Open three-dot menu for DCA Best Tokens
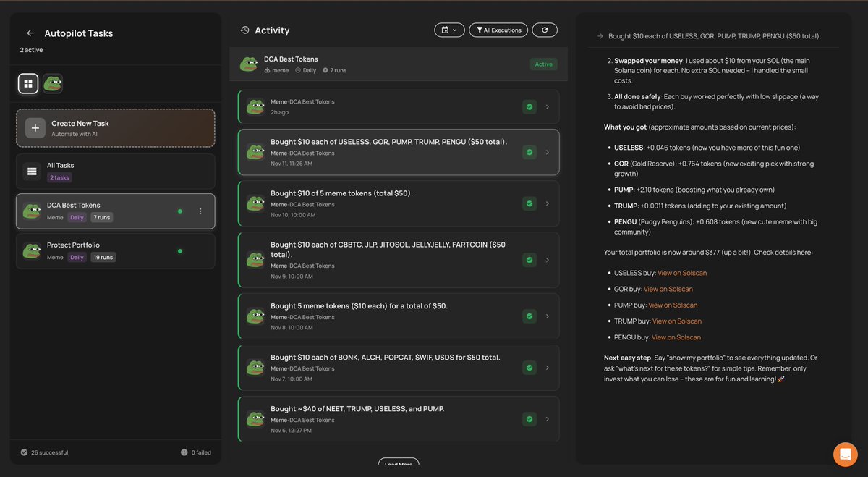The height and width of the screenshot is (477, 868). (200, 211)
